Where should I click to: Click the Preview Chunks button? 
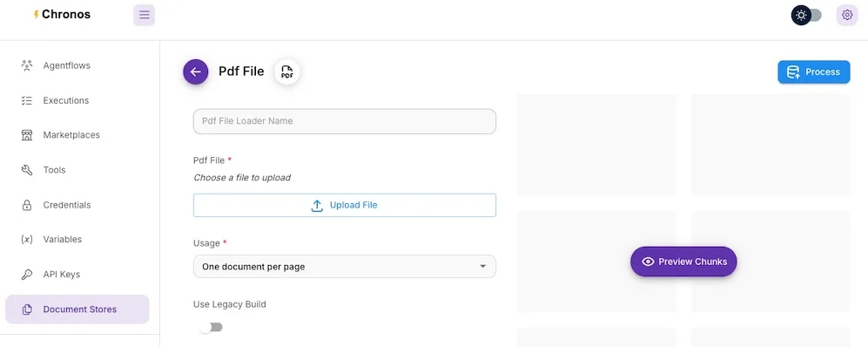click(x=683, y=262)
